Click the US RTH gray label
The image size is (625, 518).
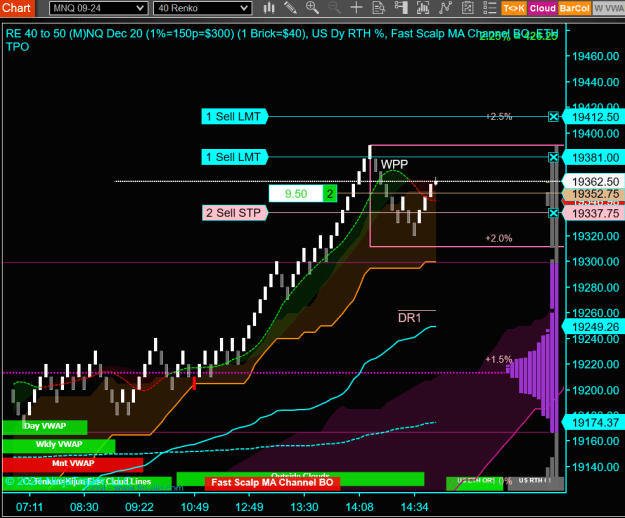click(535, 481)
